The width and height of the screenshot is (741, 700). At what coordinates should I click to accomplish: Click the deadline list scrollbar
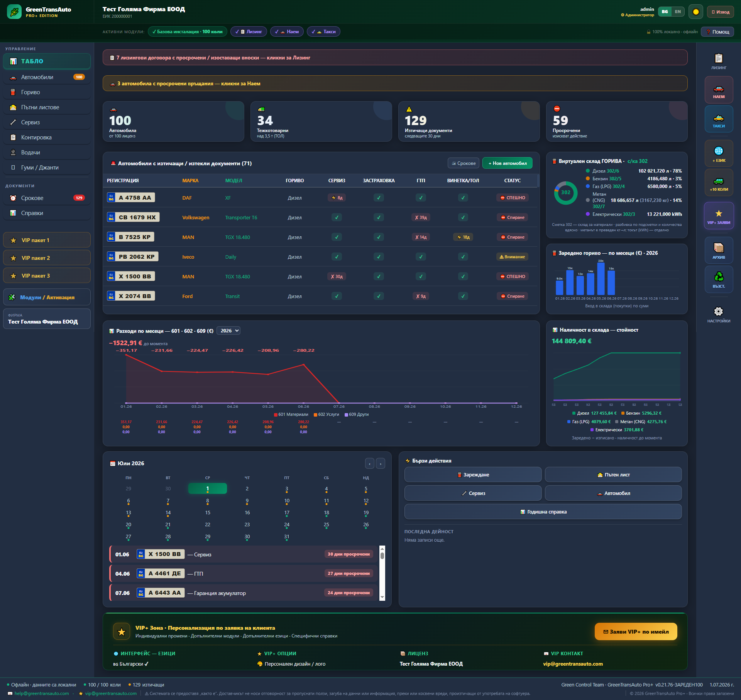coord(382,573)
